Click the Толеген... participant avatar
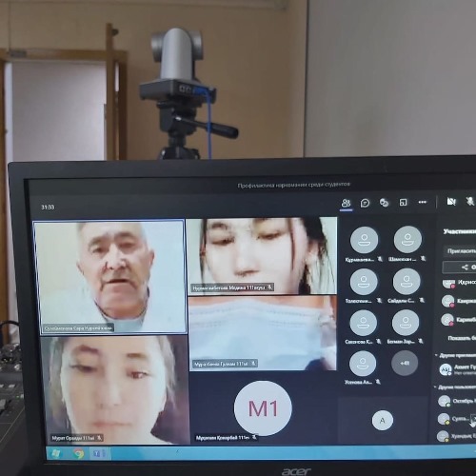This screenshot has width=476, height=476. point(364,282)
